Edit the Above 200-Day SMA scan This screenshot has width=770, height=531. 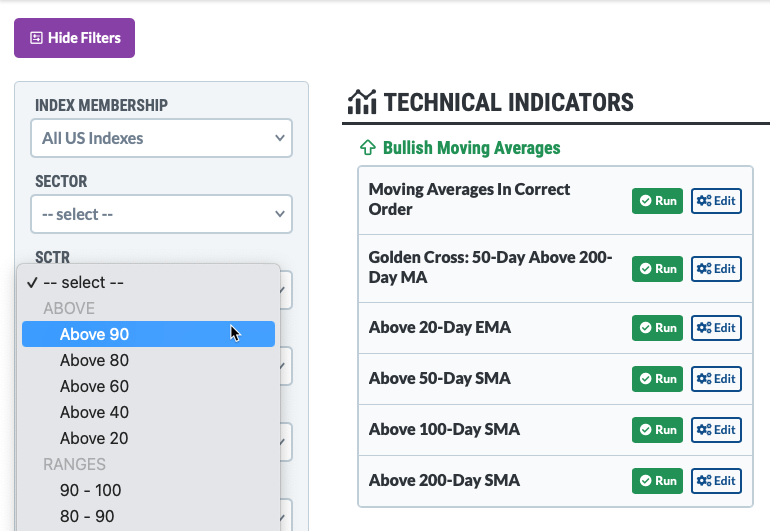(716, 481)
